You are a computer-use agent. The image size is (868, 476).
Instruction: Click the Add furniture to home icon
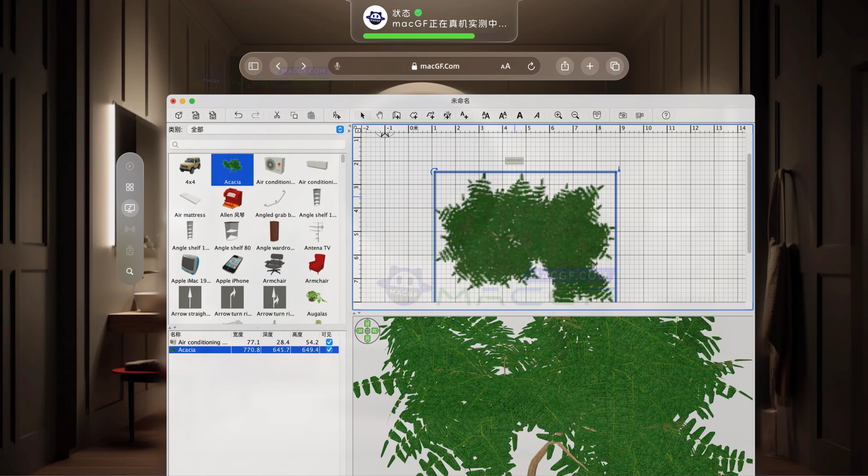pyautogui.click(x=336, y=115)
